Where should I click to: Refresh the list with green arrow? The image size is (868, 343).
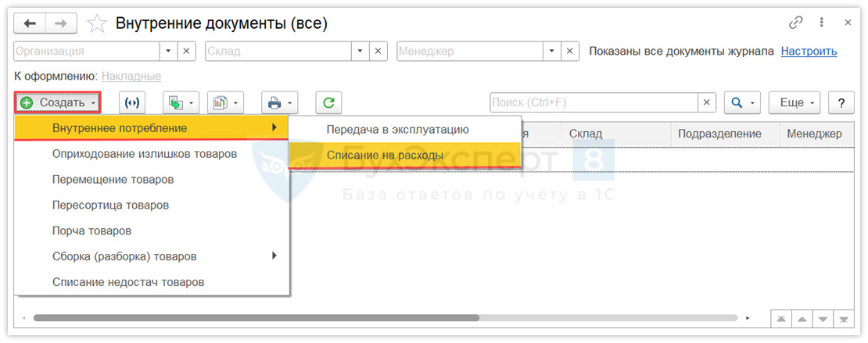pyautogui.click(x=328, y=102)
